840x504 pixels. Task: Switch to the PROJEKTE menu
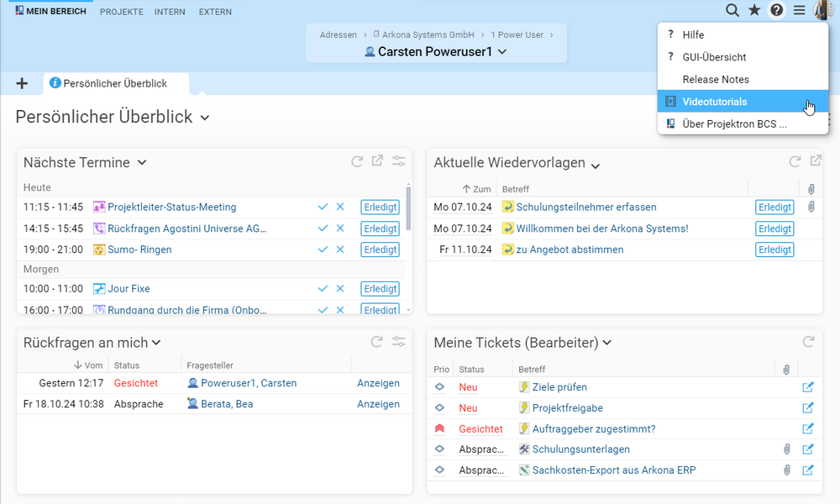[121, 12]
